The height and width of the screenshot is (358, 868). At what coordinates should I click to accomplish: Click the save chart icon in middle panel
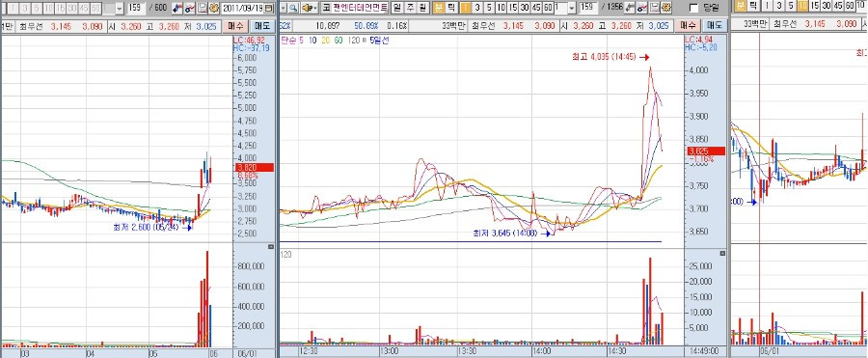click(x=654, y=9)
